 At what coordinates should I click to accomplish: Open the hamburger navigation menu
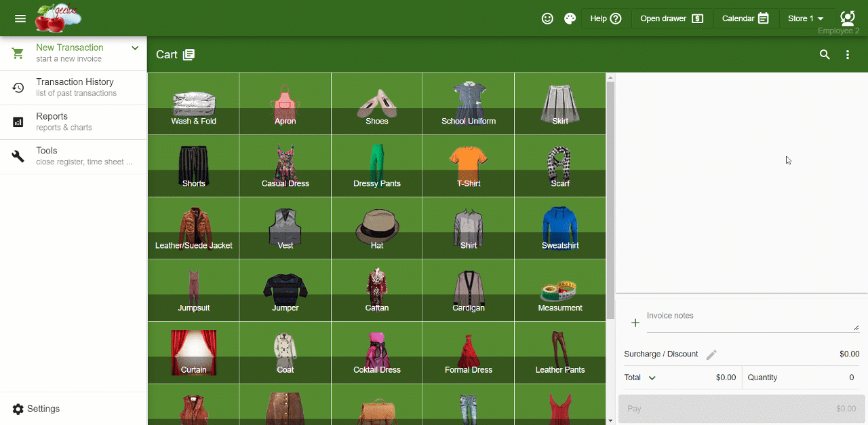click(20, 18)
